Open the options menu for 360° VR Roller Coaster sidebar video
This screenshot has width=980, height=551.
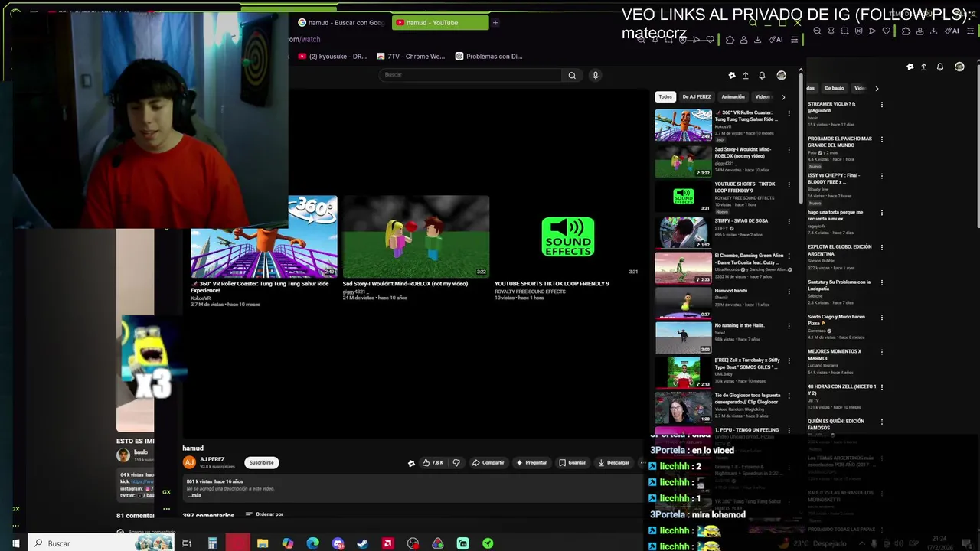[789, 114]
